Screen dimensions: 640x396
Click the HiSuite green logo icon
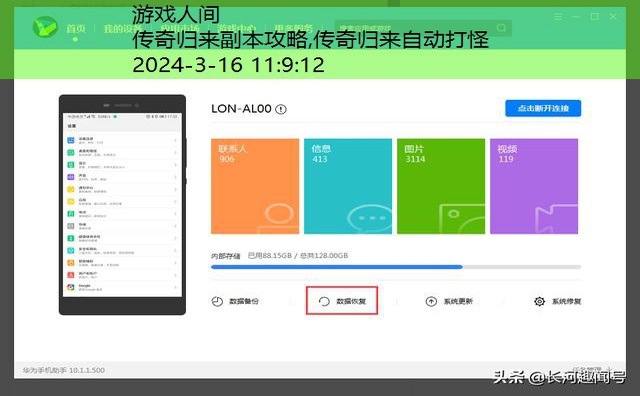pos(45,27)
